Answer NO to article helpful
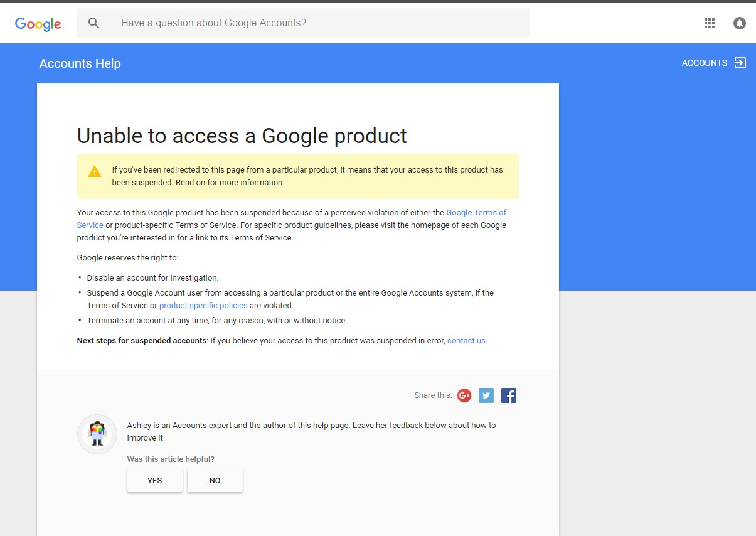This screenshot has width=756, height=536. click(x=215, y=481)
